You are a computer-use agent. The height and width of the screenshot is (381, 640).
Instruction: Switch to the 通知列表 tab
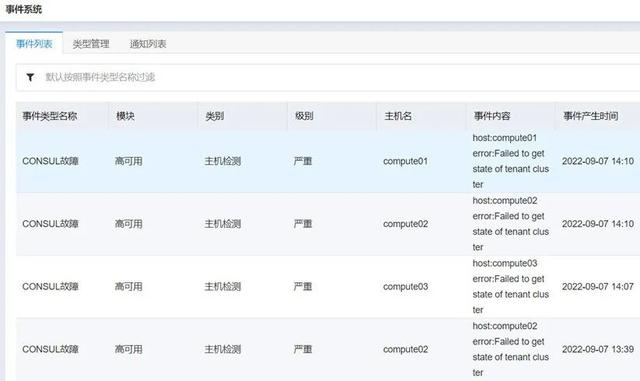[x=148, y=44]
